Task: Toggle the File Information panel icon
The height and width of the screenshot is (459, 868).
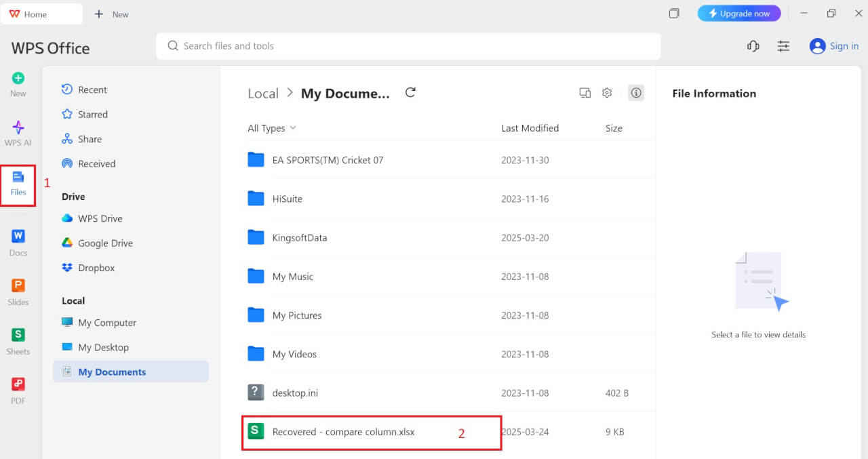Action: pyautogui.click(x=636, y=93)
